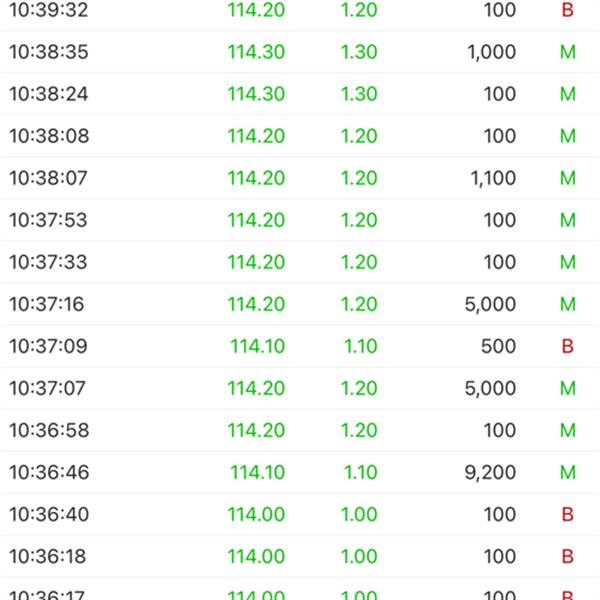Tap the 10:37:33 trade entry
Screen dimensions: 600x600
(x=300, y=262)
